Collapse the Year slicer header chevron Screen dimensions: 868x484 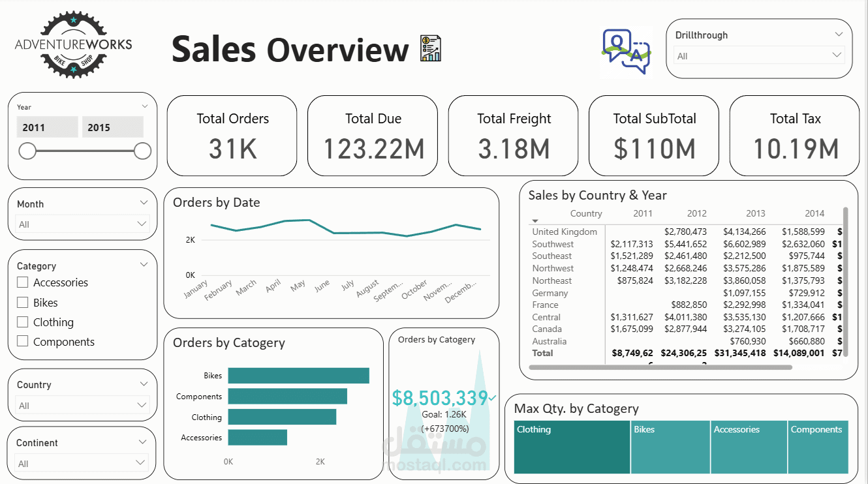[x=145, y=106]
